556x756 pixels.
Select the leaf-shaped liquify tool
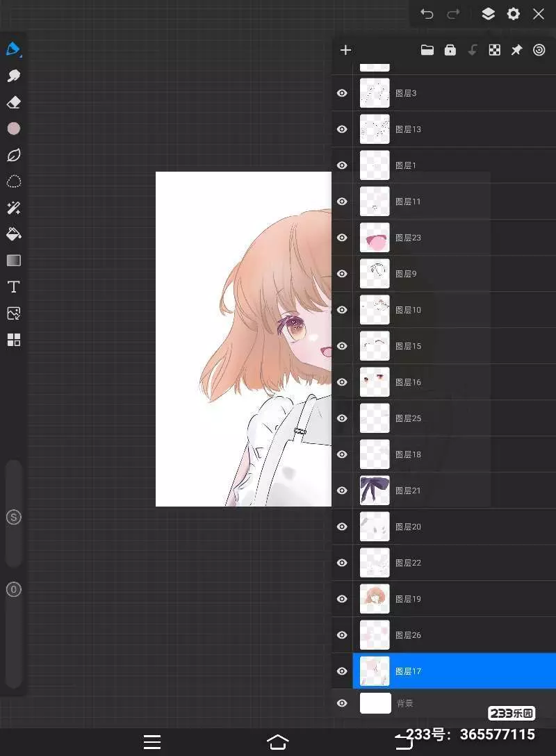click(x=13, y=155)
